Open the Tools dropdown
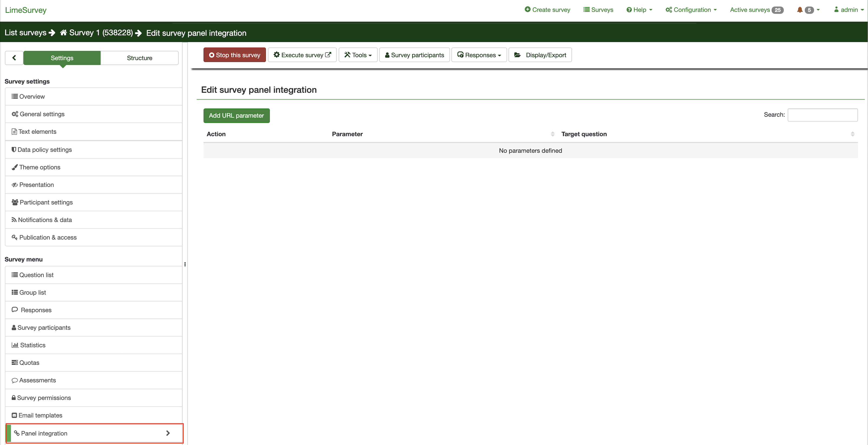 point(358,55)
